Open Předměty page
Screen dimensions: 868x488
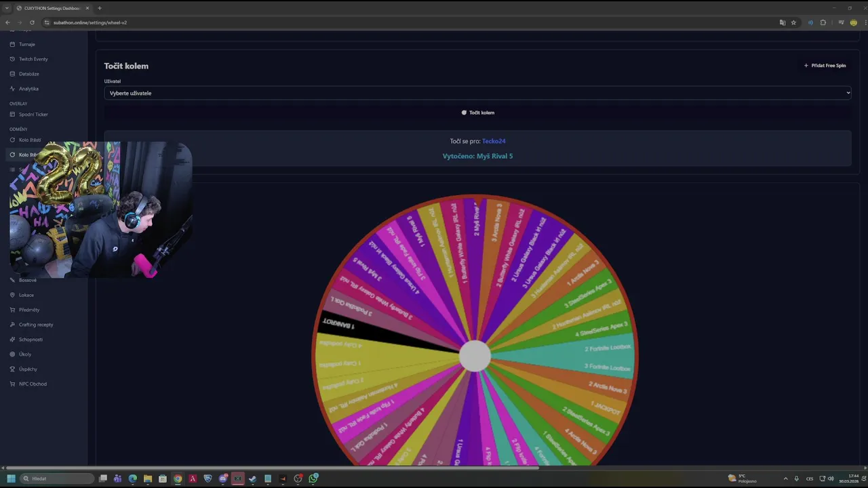coord(29,310)
